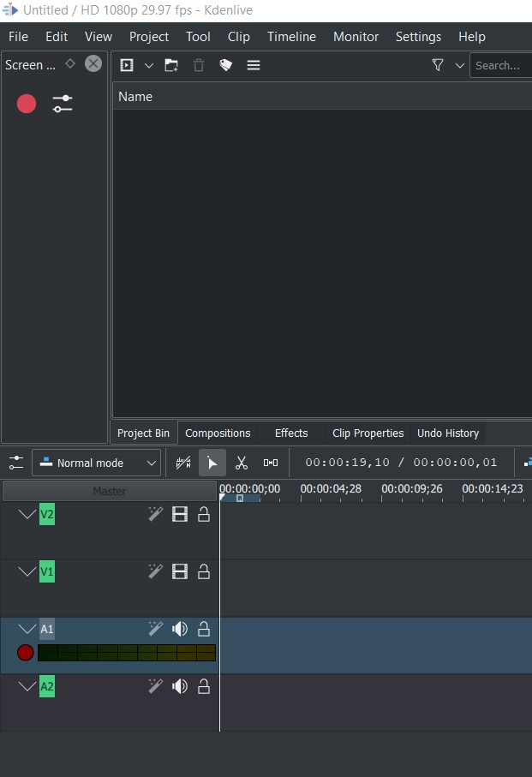Switch to Undo History tab
The width and height of the screenshot is (532, 777).
[x=448, y=433]
